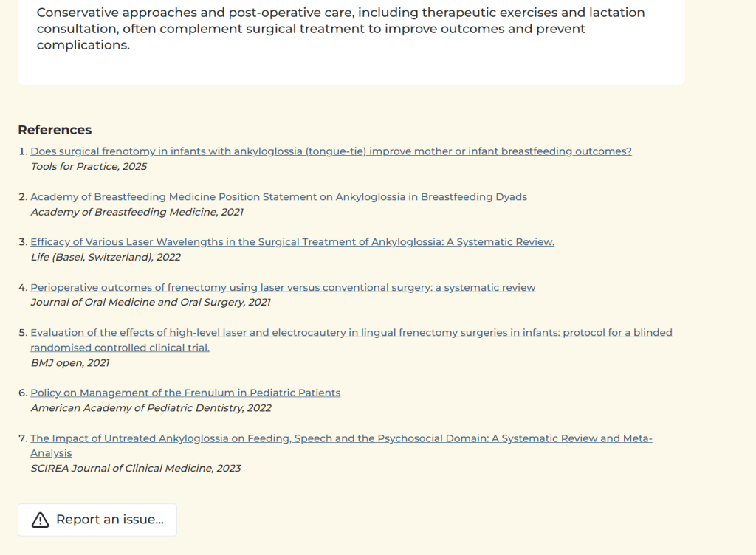This screenshot has width=756, height=555.
Task: Click the reference number 7 marker
Action: click(x=22, y=438)
